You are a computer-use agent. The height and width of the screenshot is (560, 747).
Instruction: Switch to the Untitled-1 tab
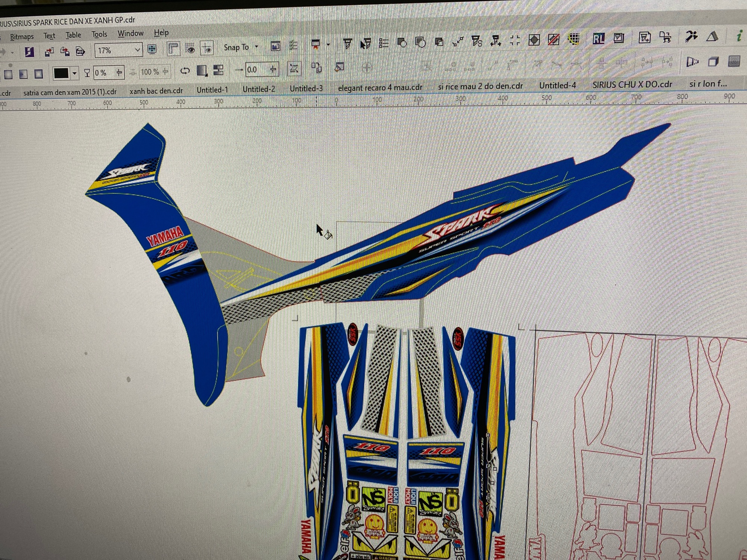click(x=212, y=90)
